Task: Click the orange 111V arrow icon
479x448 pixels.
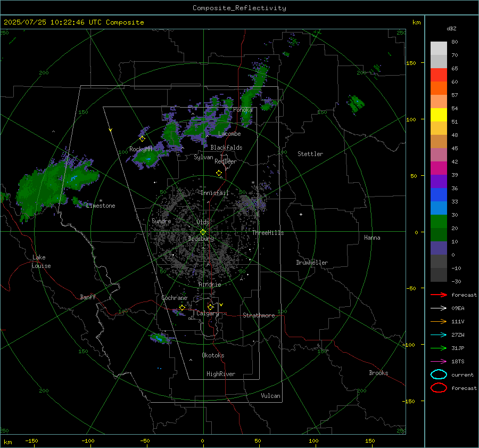Action: coord(439,321)
